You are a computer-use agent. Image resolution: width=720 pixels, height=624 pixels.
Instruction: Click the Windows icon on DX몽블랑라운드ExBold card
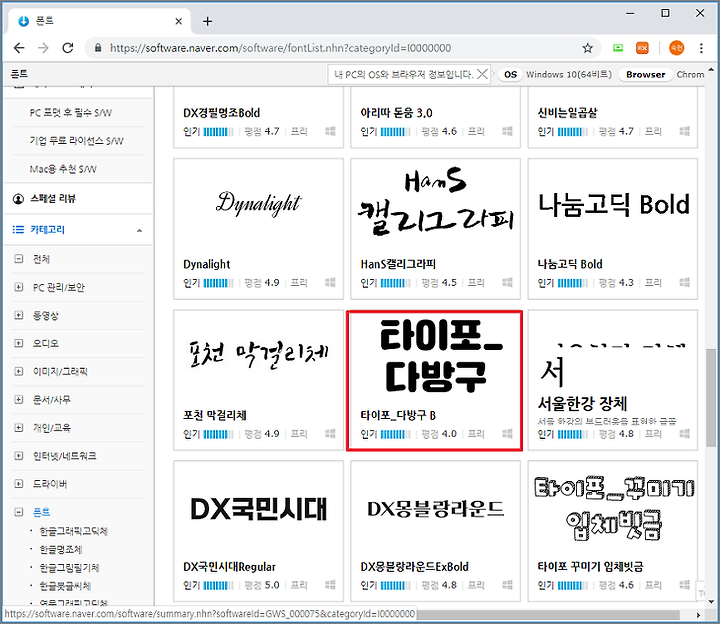(507, 585)
